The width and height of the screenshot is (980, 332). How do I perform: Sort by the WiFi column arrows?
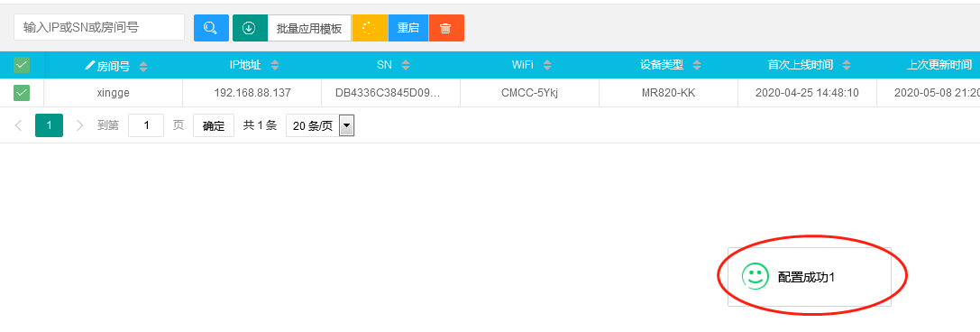coord(547,65)
